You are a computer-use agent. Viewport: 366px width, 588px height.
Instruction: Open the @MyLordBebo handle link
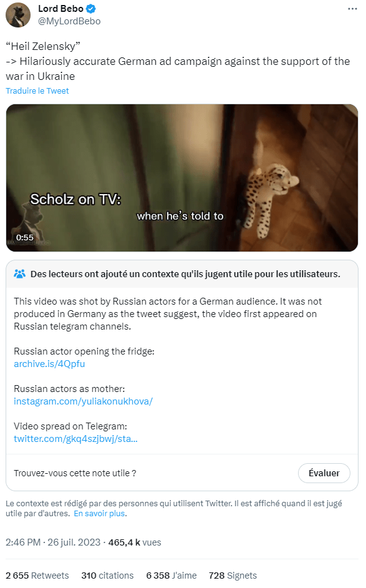tap(69, 21)
